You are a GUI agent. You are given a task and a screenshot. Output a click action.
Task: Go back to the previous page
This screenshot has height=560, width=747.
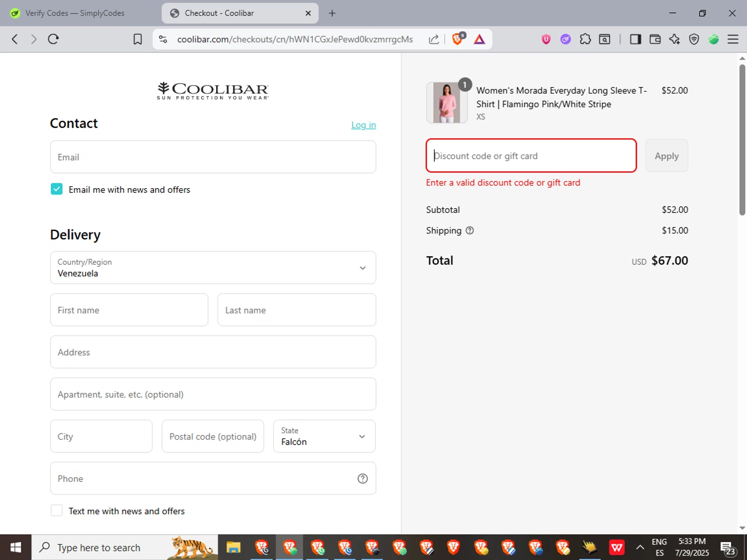click(x=15, y=39)
